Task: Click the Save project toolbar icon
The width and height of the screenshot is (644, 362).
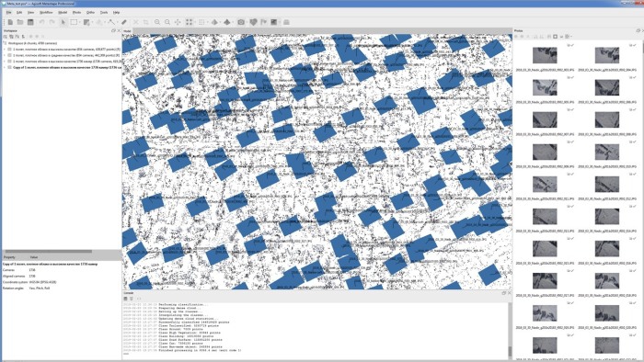Action: tap(30, 22)
